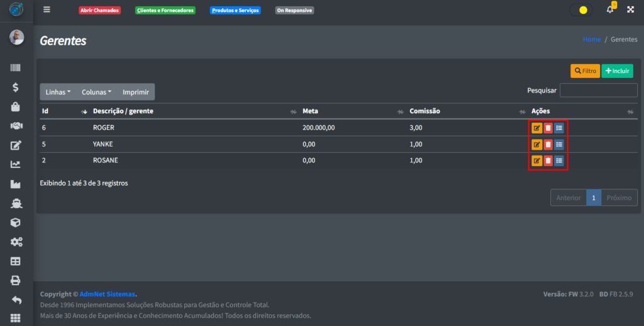Click the fullscreen expand icon
This screenshot has height=326, width=644.
[629, 10]
